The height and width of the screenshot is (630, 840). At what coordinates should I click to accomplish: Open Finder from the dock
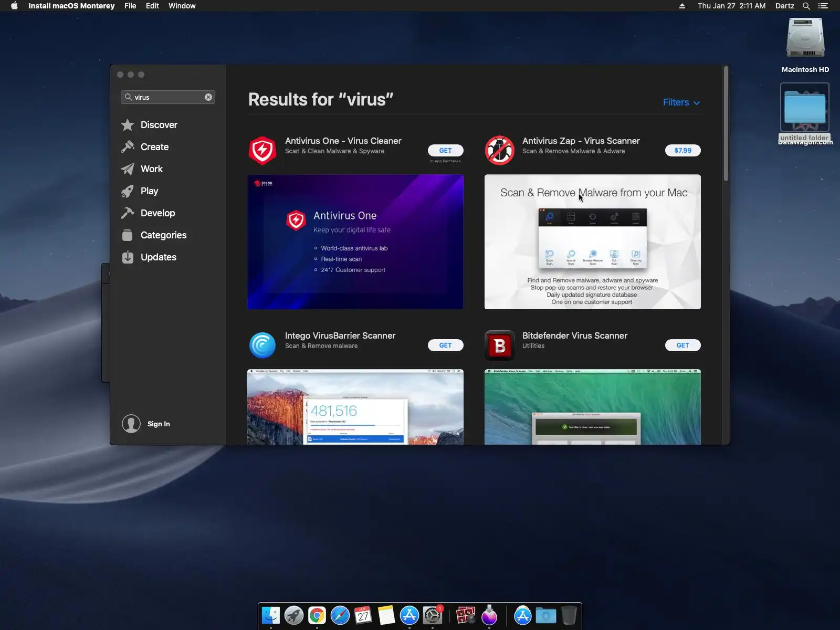point(271,615)
